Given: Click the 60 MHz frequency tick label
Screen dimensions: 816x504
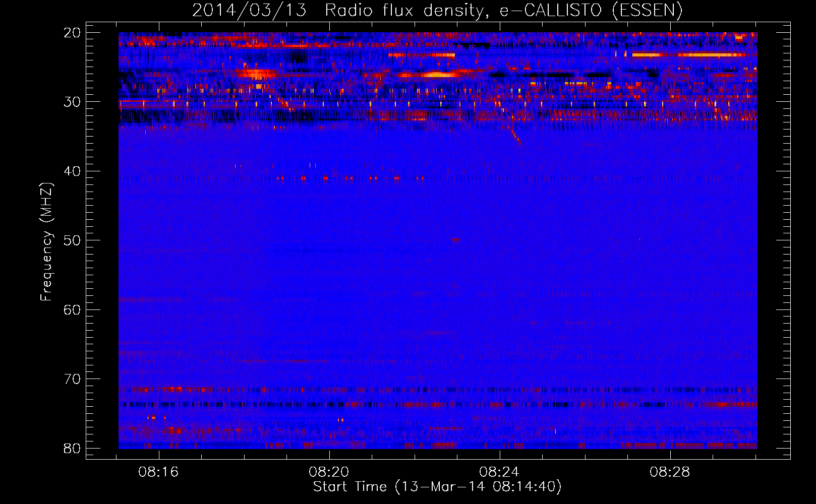Looking at the screenshot, I should (x=72, y=309).
